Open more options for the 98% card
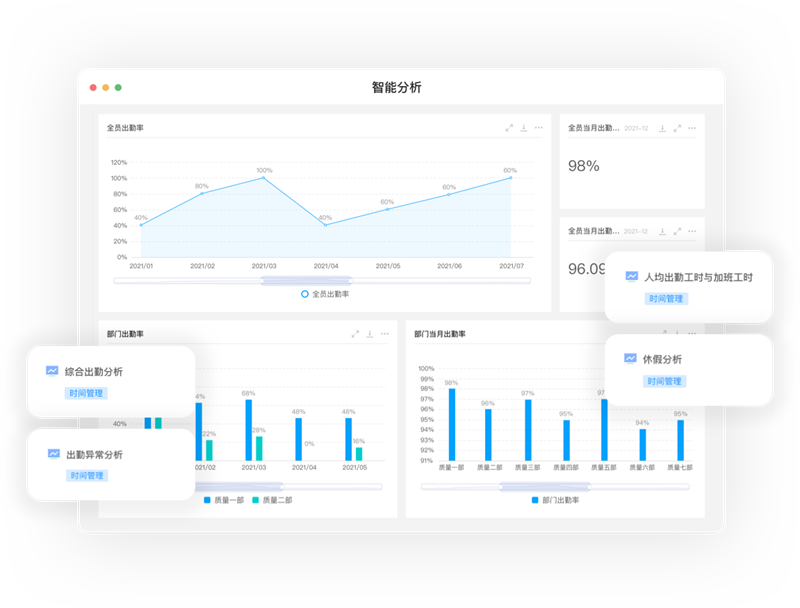800x608 pixels. [692, 128]
